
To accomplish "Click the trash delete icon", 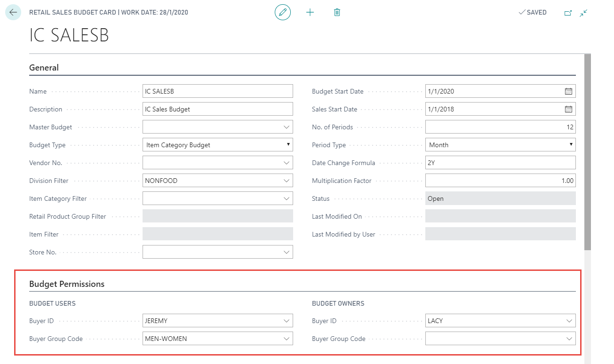I will 337,12.
